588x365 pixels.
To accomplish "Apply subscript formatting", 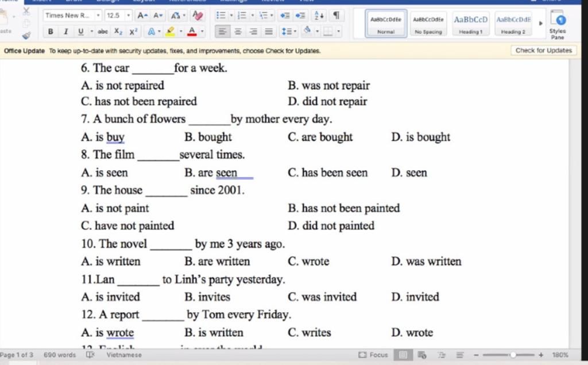I will tap(118, 32).
